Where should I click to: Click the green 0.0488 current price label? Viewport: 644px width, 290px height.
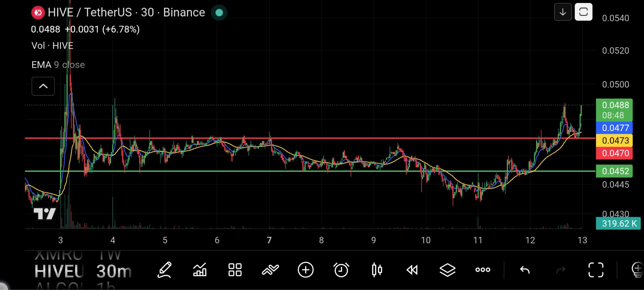(x=614, y=110)
